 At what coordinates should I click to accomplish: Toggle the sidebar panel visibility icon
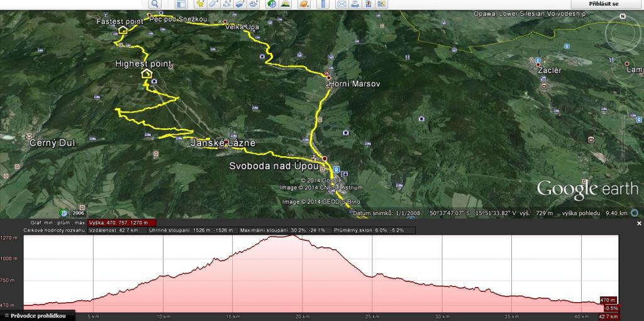(180, 4)
